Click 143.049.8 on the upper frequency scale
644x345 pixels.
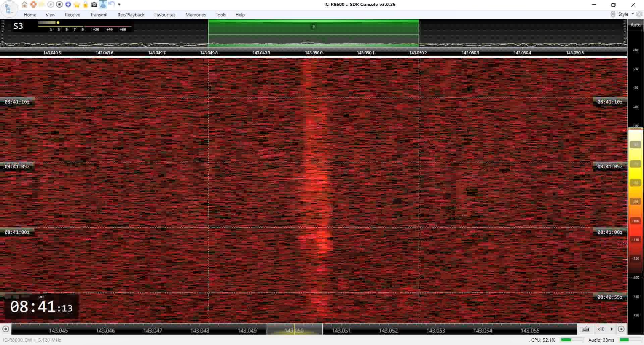209,53
